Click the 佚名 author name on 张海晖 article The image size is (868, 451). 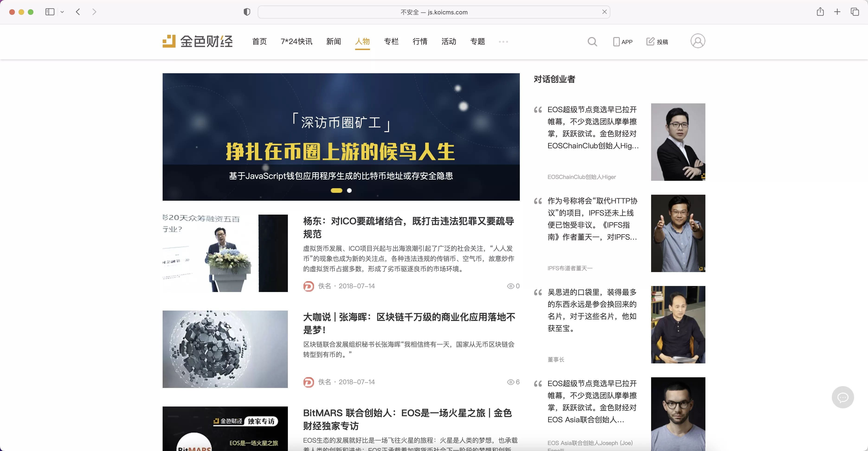325,382
